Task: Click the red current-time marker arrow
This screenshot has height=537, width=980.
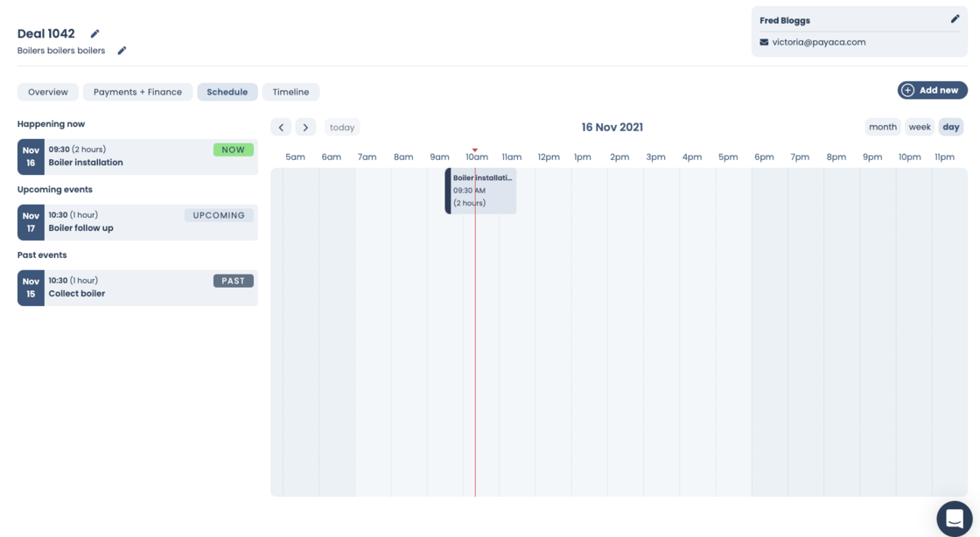Action: [475, 150]
